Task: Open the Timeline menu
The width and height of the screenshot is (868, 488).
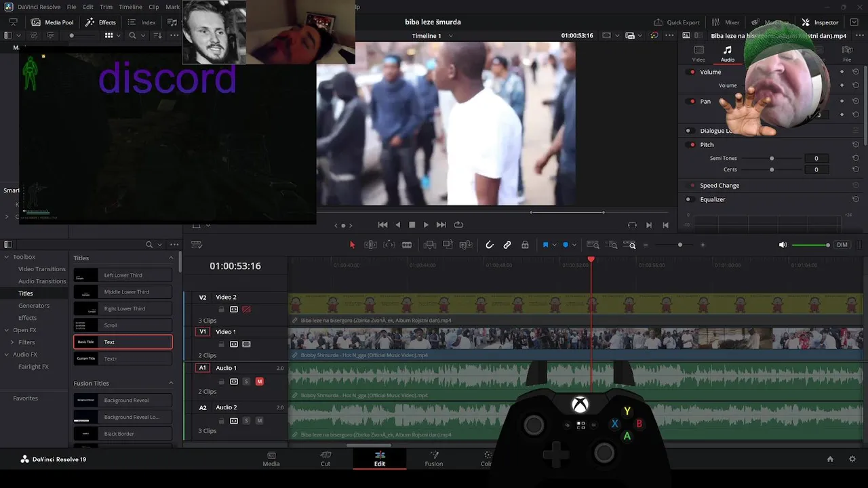Action: point(131,7)
